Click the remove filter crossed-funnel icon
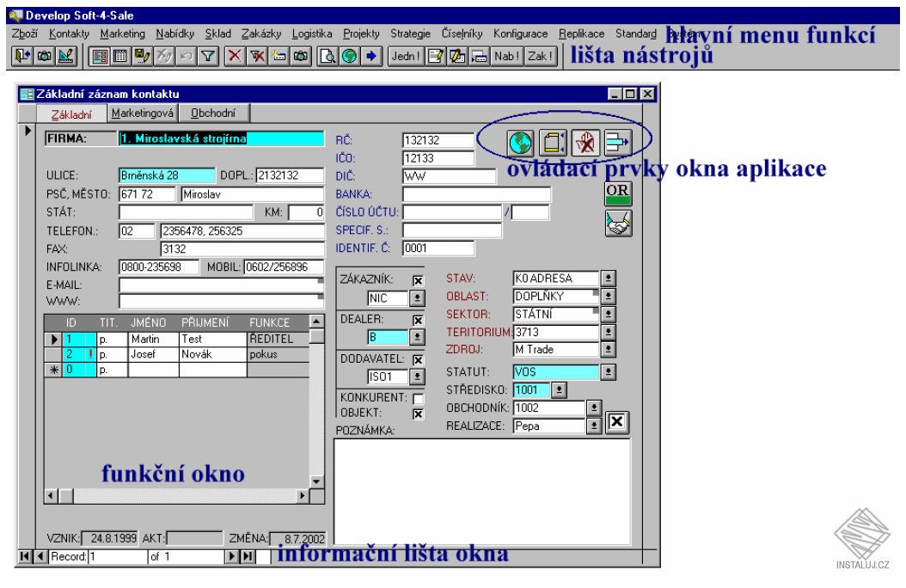Image resolution: width=906 pixels, height=588 pixels. tap(257, 56)
